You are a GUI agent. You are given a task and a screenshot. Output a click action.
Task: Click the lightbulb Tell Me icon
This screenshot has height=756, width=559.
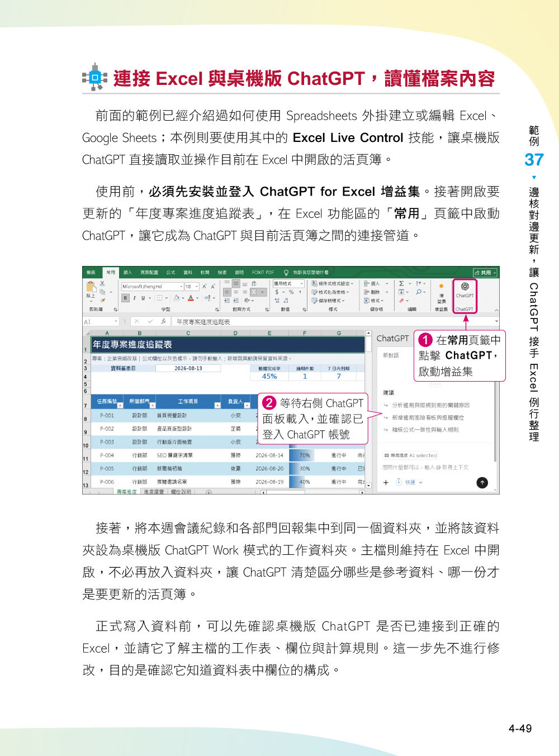[286, 273]
